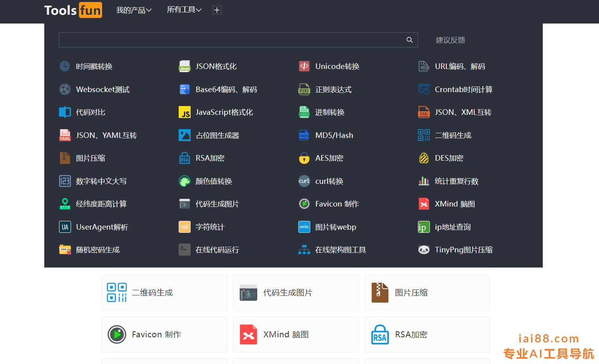Screen dimensions: 599x364
Task: Select the 颜色值转换 palette icon
Action: click(x=185, y=181)
